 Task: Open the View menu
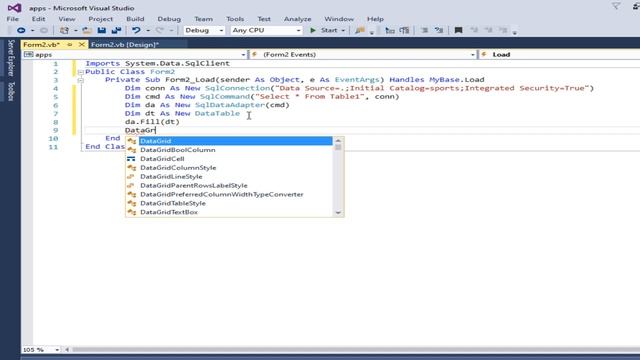click(67, 19)
